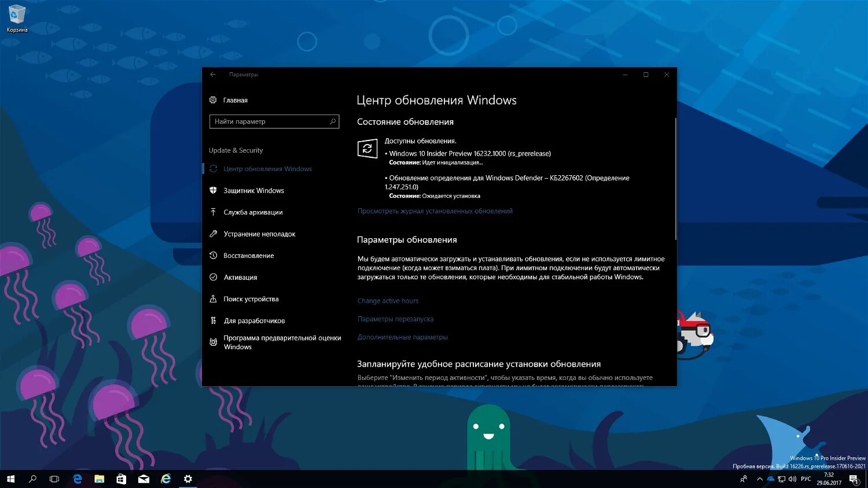Click the backup upload arrow icon
The height and width of the screenshot is (488, 868).
pos(213,212)
